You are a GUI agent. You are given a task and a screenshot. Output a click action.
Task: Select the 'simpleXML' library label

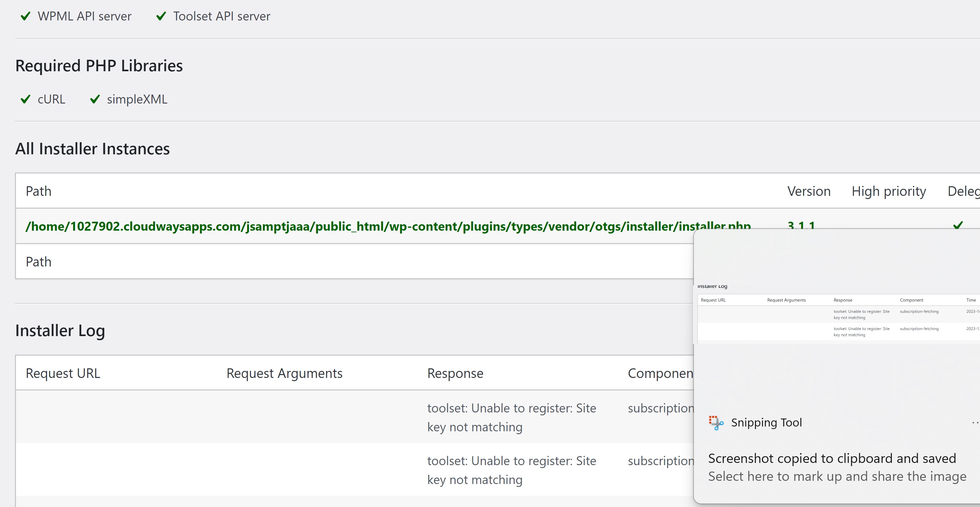pos(137,99)
